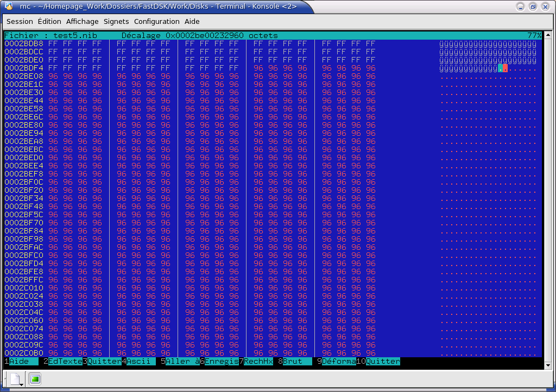556x392 pixels.
Task: Click the terminal scrollbar down arrow
Action: click(x=548, y=365)
